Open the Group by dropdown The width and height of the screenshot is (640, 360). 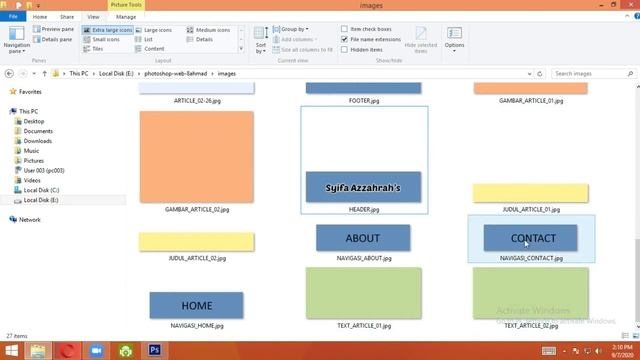pos(291,29)
